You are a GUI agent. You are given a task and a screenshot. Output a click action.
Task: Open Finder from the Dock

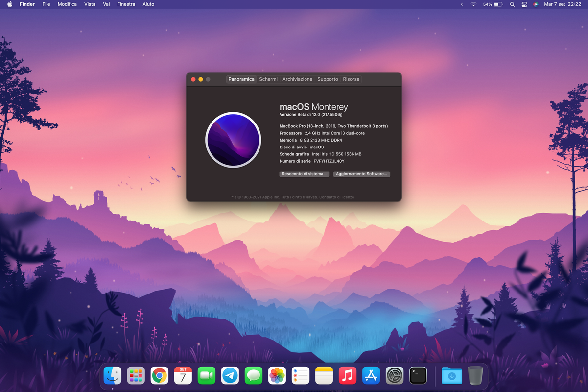(x=113, y=376)
